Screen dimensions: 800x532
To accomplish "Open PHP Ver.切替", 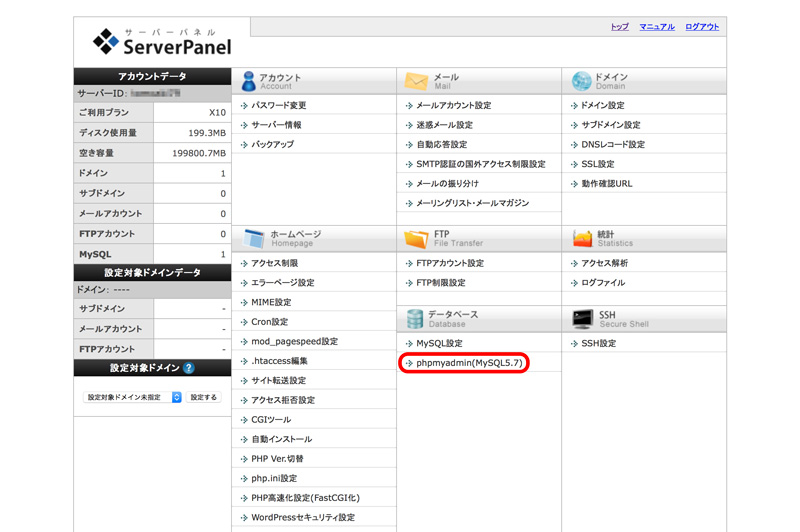I will (x=277, y=459).
